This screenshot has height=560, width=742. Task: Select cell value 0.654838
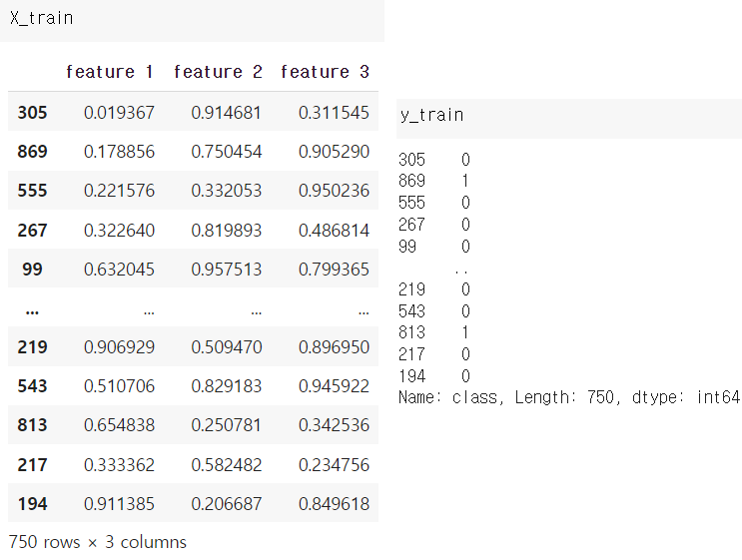119,424
